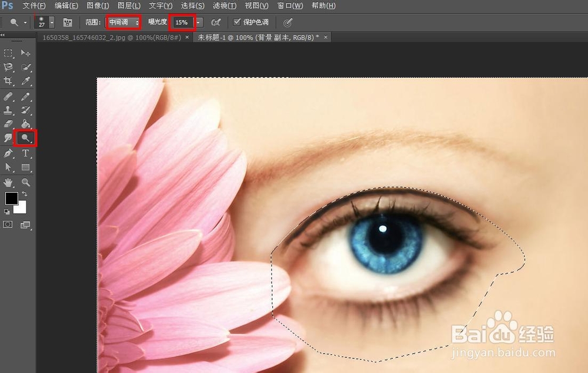
Task: Enter Quick Mask mode at toolbar bottom
Action: click(x=8, y=225)
